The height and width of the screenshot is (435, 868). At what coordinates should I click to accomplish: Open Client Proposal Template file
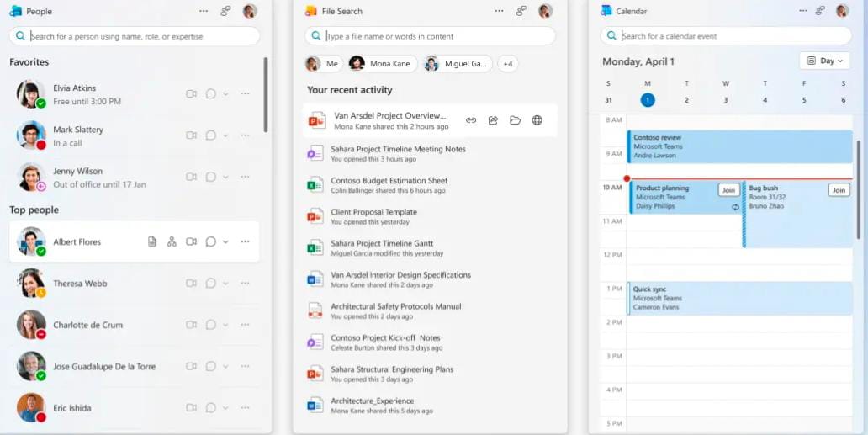430,216
